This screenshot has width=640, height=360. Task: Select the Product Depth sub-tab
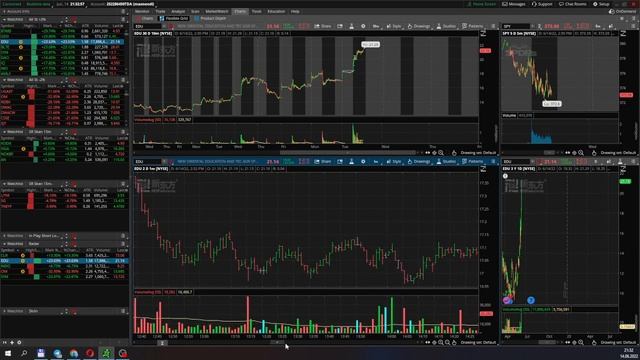[211, 18]
